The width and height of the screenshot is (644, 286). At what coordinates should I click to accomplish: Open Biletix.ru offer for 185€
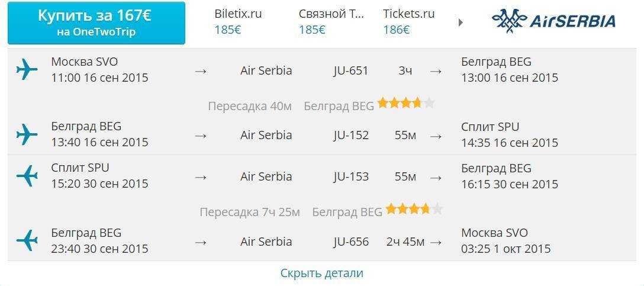tap(238, 21)
